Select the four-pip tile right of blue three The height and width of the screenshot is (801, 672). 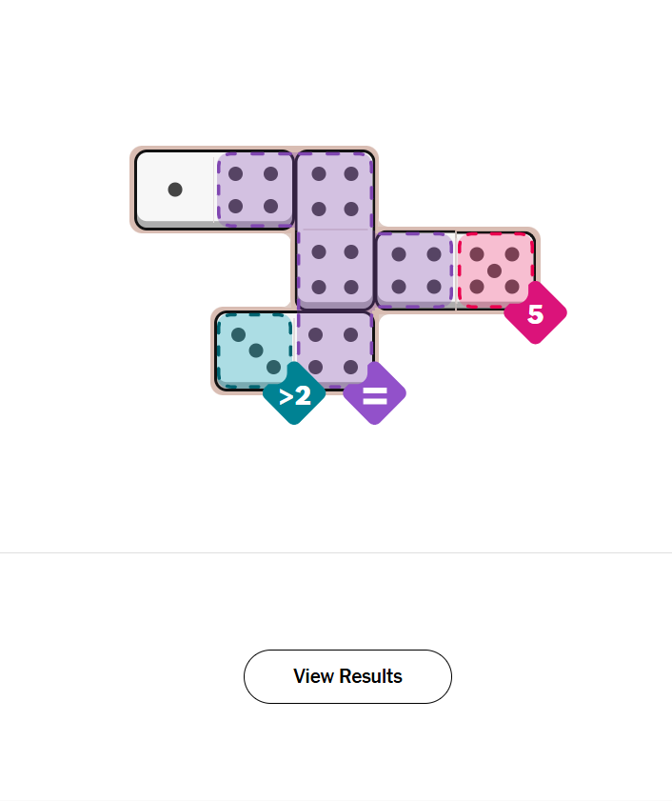pyautogui.click(x=335, y=350)
